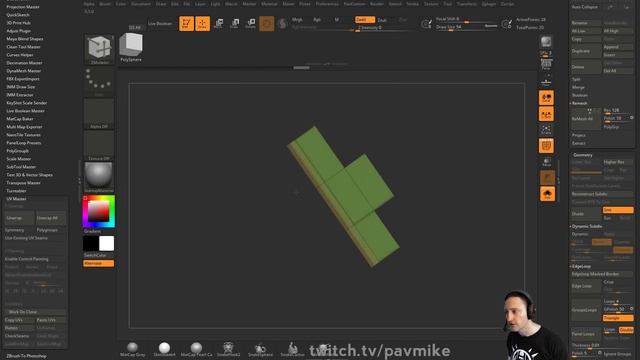
Task: Toggle the orange Smt divide option
Action: (x=618, y=210)
